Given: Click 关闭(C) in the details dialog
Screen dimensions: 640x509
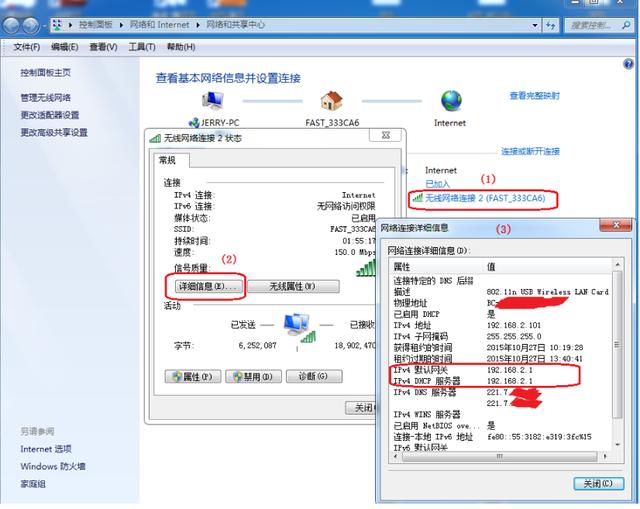Looking at the screenshot, I should pyautogui.click(x=598, y=484).
